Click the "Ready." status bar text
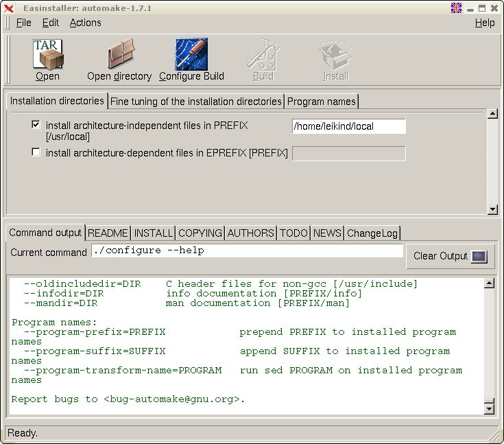This screenshot has width=504, height=444. [23, 433]
